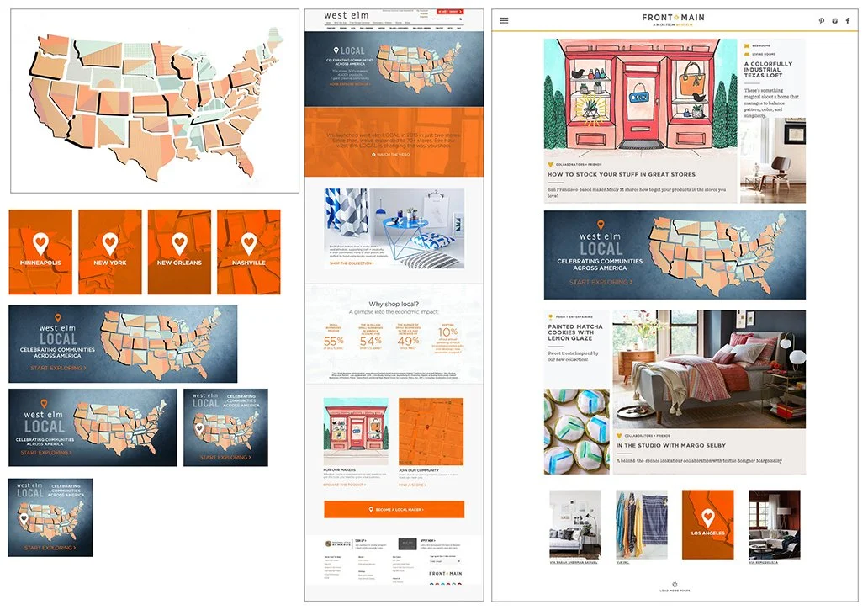This screenshot has height=610, width=868.
Task: Click the Front+Main blog logo
Action: tap(673, 19)
